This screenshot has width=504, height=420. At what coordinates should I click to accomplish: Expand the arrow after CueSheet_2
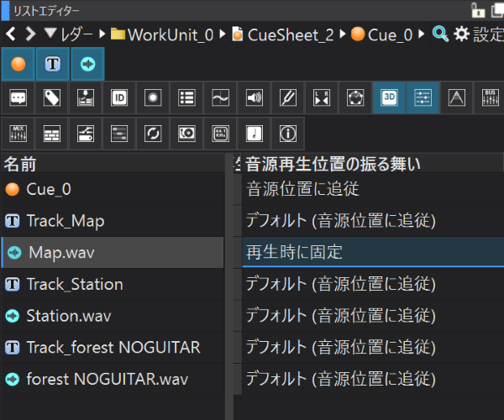343,34
